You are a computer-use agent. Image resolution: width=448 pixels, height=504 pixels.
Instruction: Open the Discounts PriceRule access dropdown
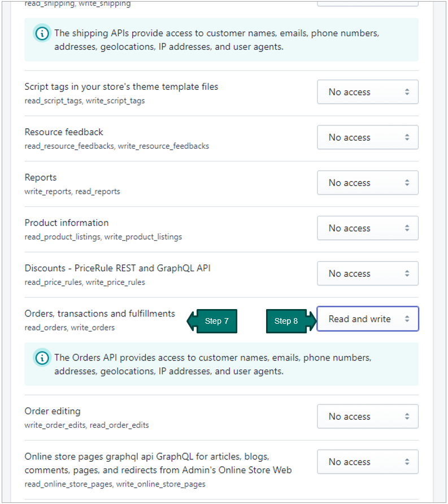tap(368, 273)
